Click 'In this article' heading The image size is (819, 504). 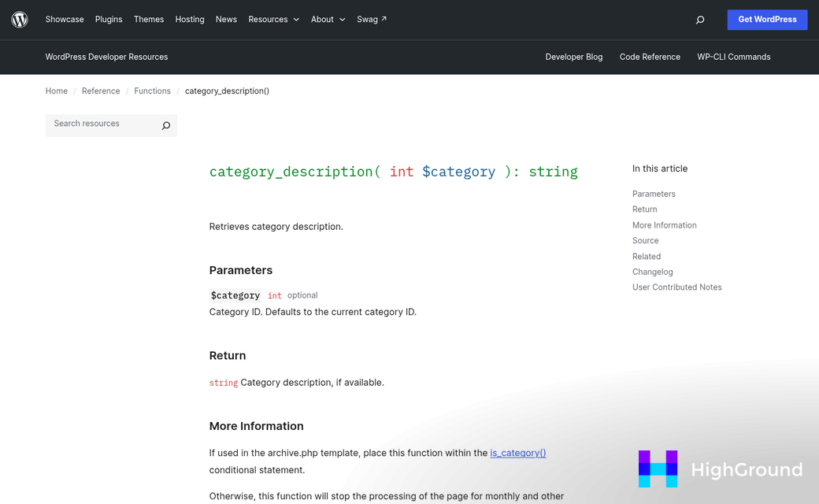(660, 169)
